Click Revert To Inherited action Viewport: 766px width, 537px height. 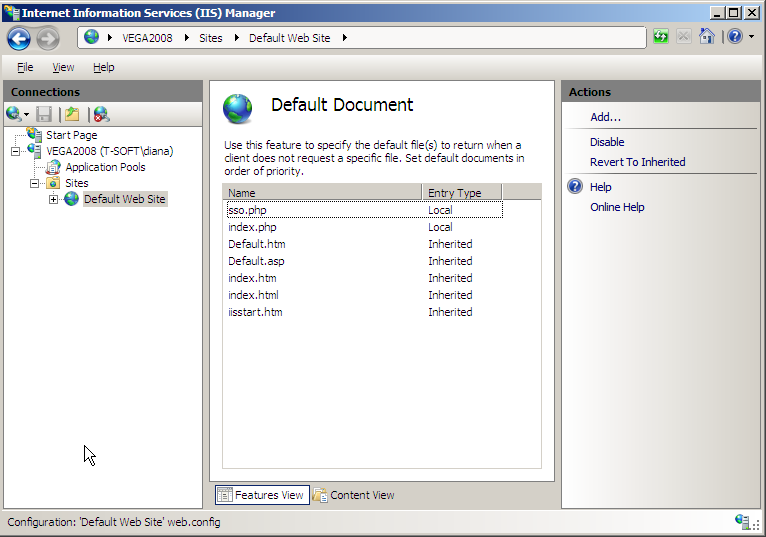(x=637, y=162)
